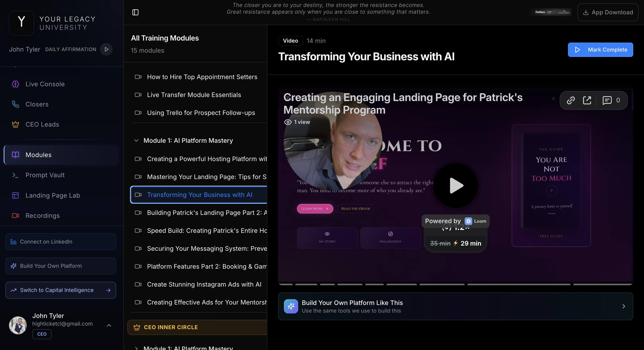Image resolution: width=644 pixels, height=350 pixels.
Task: Open Prompt Vault terminal icon
Action: (15, 175)
